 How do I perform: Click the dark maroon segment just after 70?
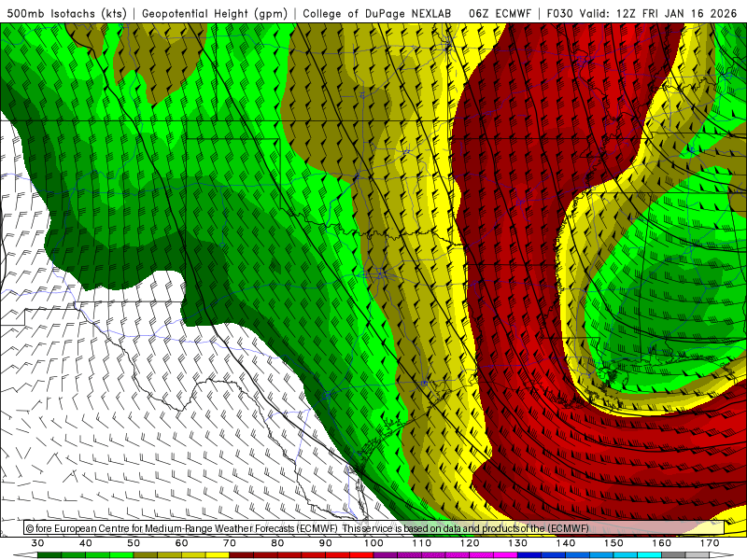point(242,555)
